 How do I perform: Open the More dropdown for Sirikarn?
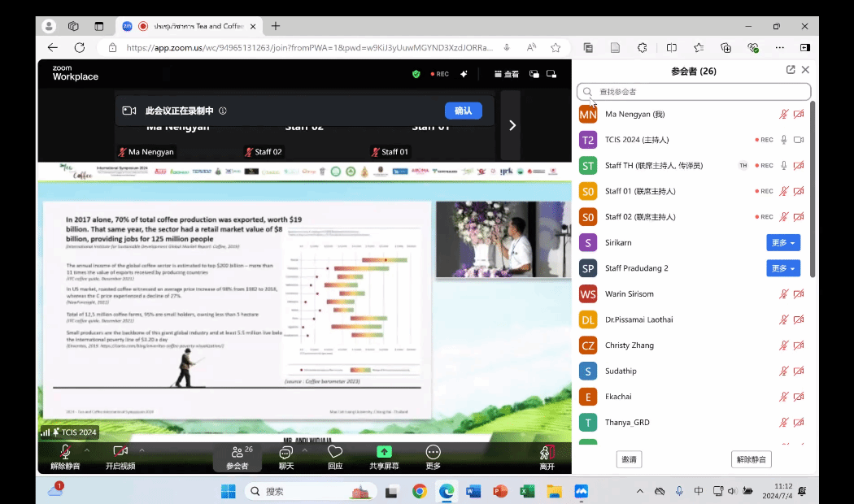point(782,242)
